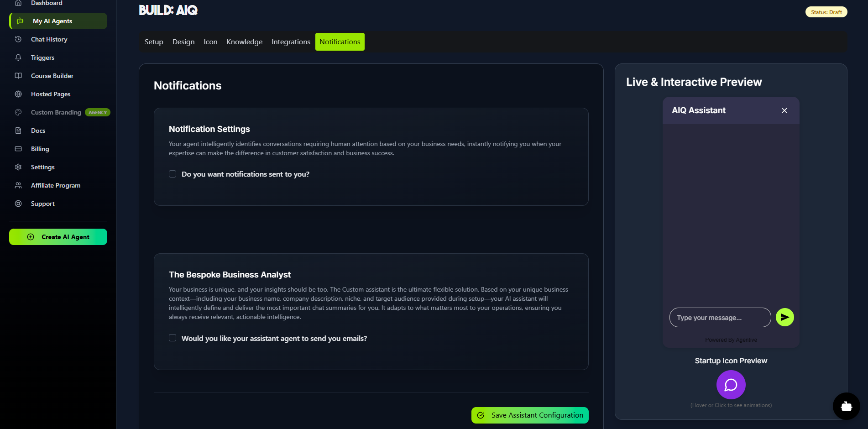
Task: Go to the Design tab
Action: tap(183, 42)
